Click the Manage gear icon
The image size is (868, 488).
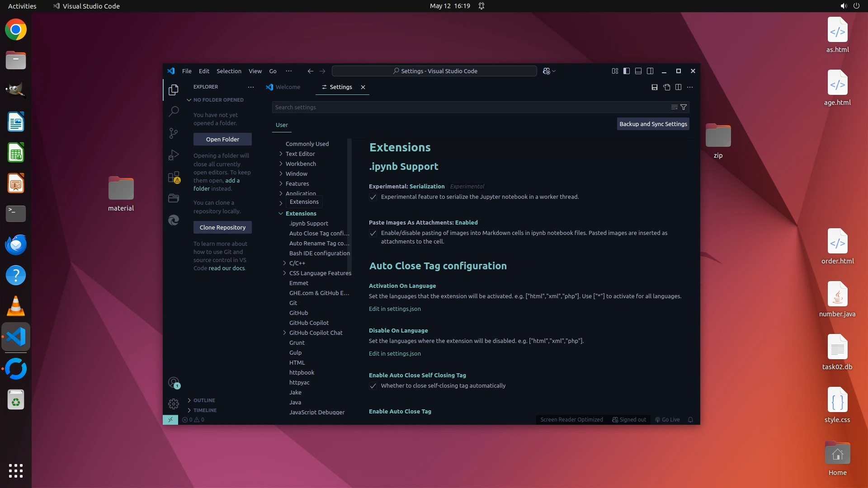pyautogui.click(x=174, y=404)
